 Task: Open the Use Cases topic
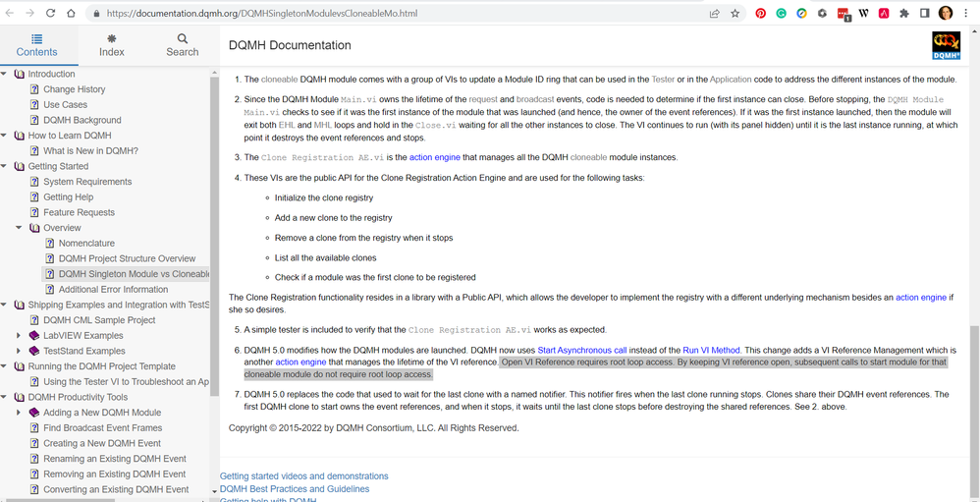pos(65,104)
